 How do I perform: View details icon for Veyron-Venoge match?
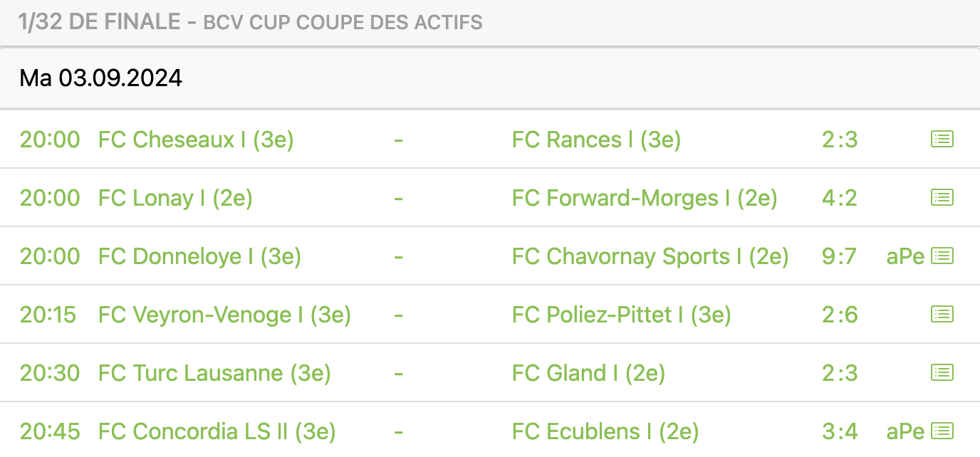pyautogui.click(x=942, y=315)
